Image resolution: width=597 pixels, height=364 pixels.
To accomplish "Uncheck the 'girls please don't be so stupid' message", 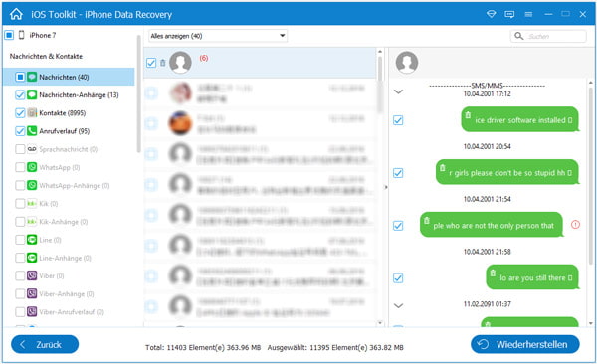I will click(x=398, y=173).
